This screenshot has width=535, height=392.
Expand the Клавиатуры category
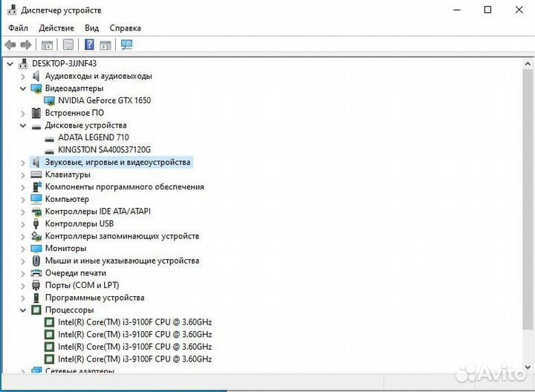23,175
